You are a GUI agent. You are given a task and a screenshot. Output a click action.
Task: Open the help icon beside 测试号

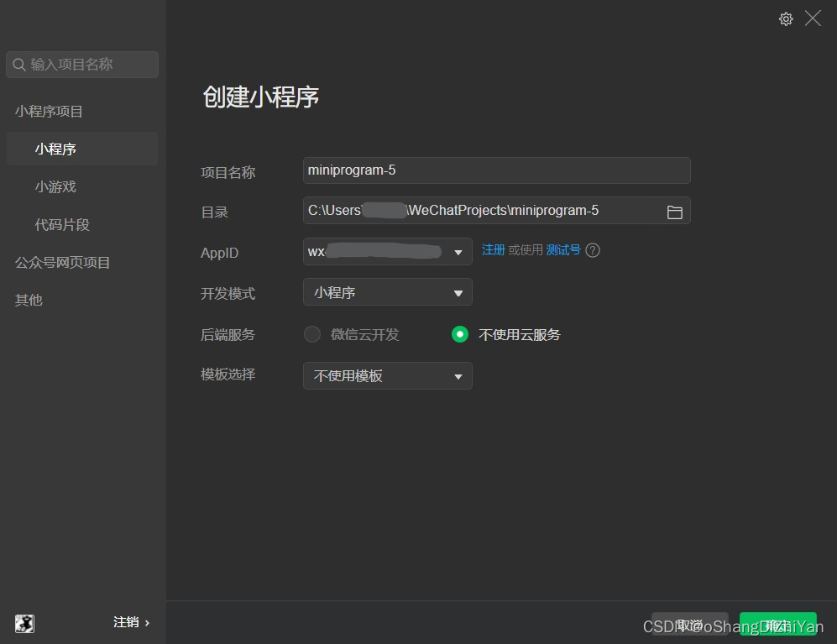[x=593, y=250]
